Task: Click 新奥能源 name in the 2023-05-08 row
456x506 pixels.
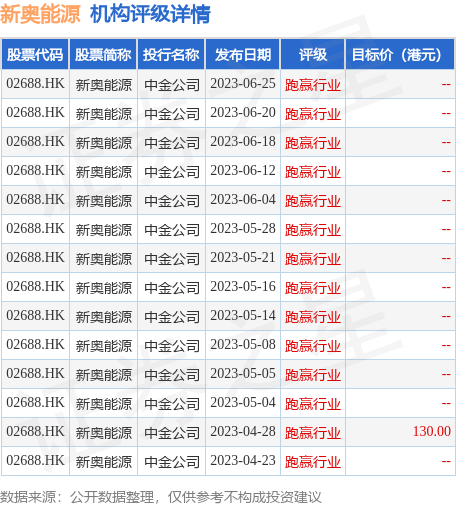Action: [104, 346]
